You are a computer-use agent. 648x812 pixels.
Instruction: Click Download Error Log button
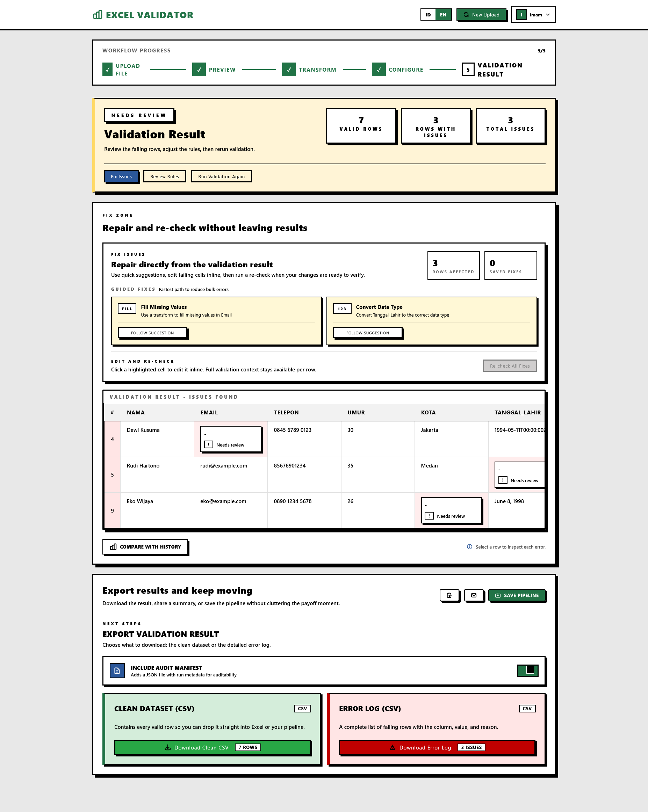tap(437, 748)
